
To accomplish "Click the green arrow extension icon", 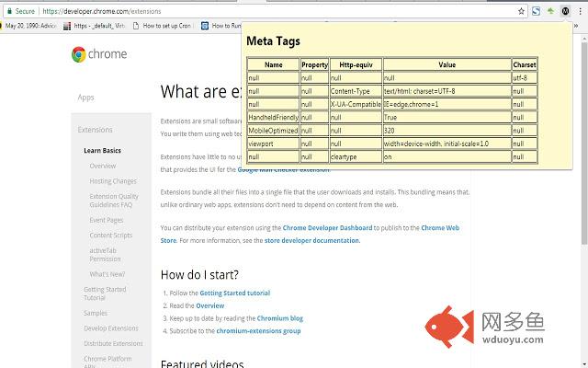I will point(550,11).
